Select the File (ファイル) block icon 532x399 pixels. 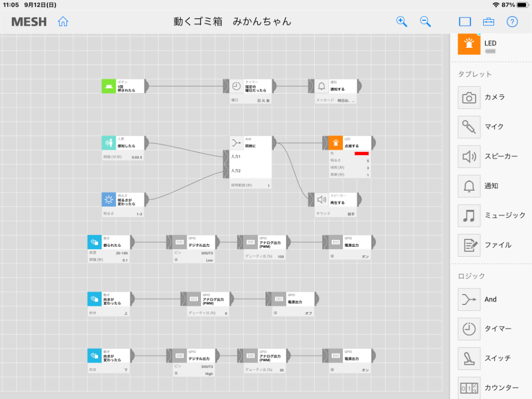tap(469, 245)
